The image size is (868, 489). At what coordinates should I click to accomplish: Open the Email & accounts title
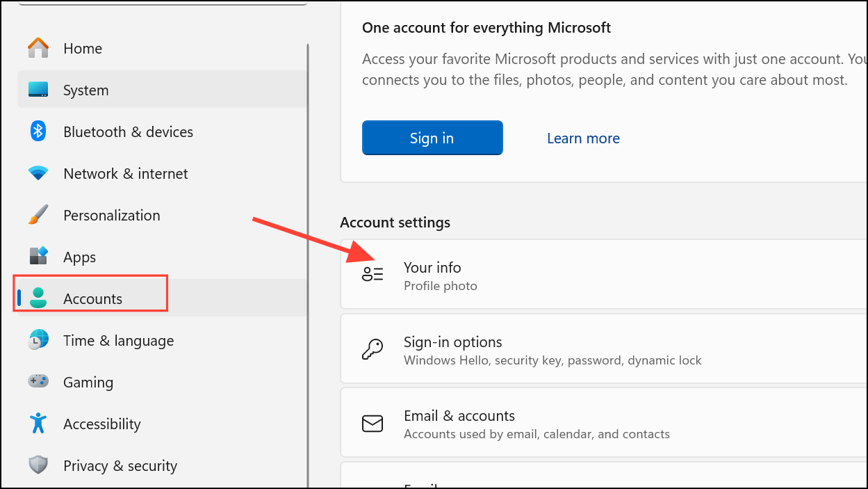(x=459, y=415)
